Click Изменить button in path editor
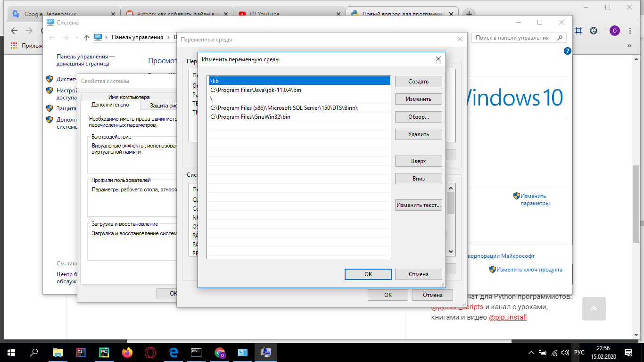The image size is (644, 362). click(418, 99)
